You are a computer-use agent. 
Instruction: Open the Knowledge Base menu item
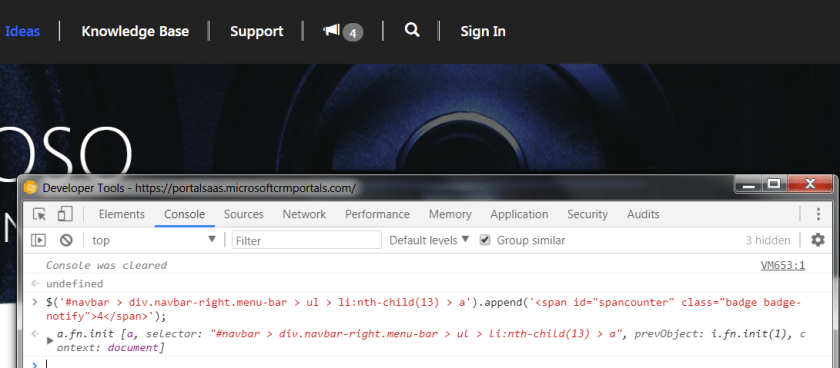coord(135,32)
